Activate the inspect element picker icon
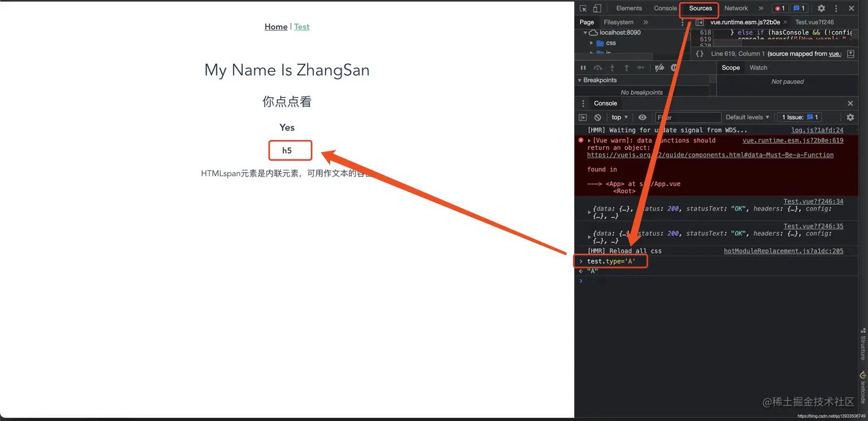 click(583, 9)
